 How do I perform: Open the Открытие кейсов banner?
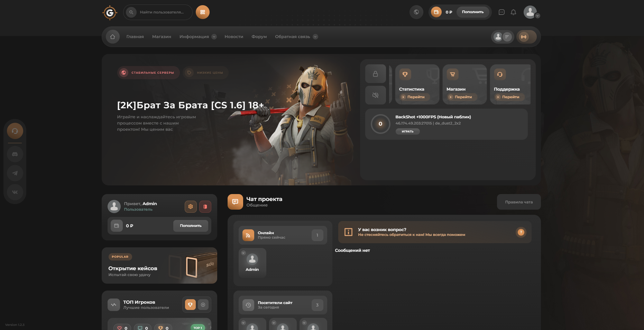point(159,265)
